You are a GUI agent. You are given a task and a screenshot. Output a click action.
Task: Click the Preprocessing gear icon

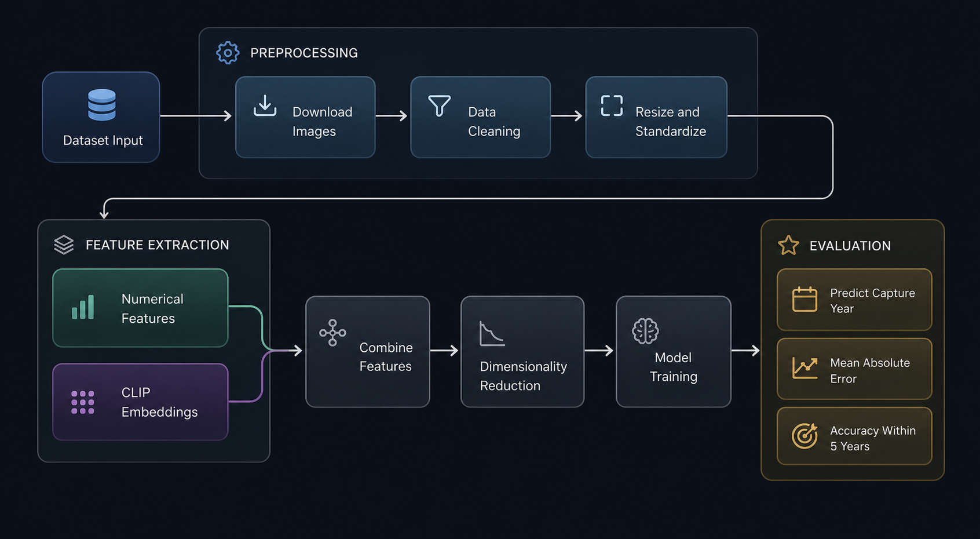click(x=228, y=53)
